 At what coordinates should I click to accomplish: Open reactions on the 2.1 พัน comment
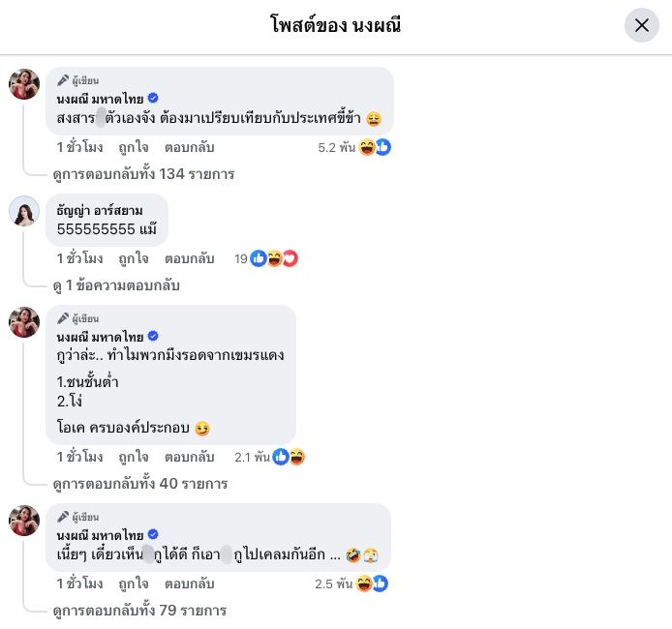tap(289, 457)
